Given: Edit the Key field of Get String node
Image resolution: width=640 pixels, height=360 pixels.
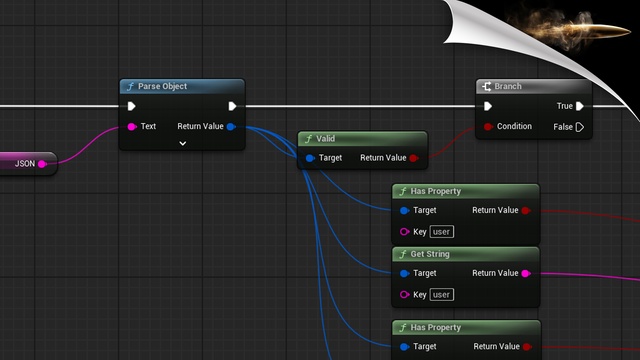Looking at the screenshot, I should pos(442,295).
